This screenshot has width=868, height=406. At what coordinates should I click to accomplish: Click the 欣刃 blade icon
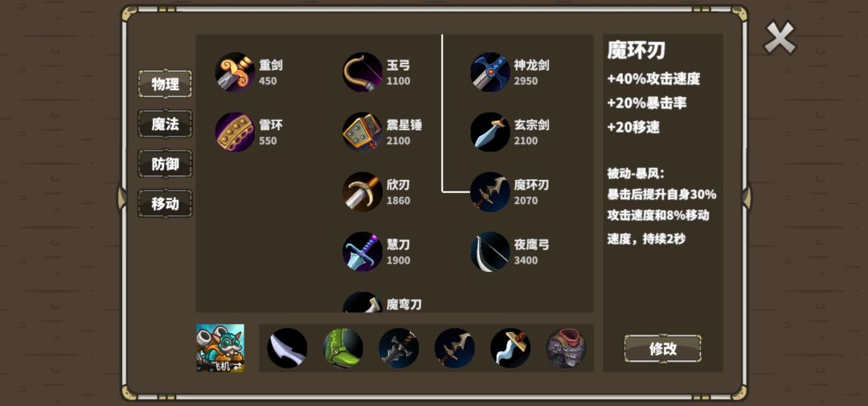[x=362, y=191]
